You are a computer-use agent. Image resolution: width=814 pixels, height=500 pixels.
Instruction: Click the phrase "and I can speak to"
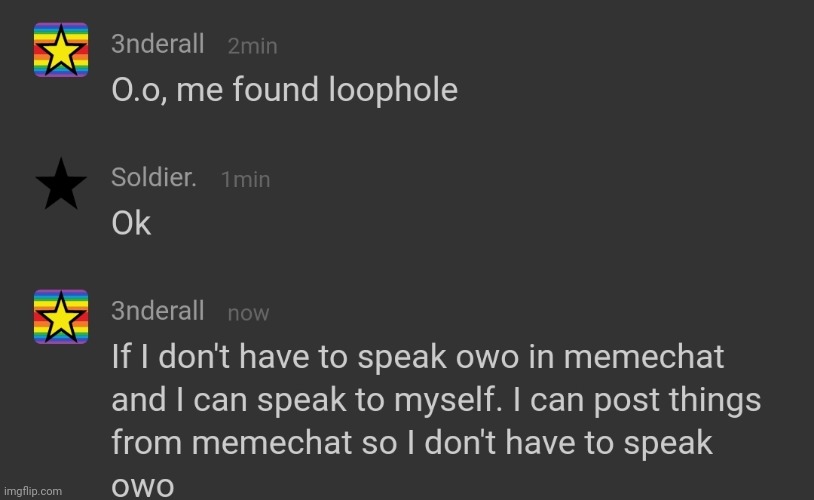click(248, 400)
